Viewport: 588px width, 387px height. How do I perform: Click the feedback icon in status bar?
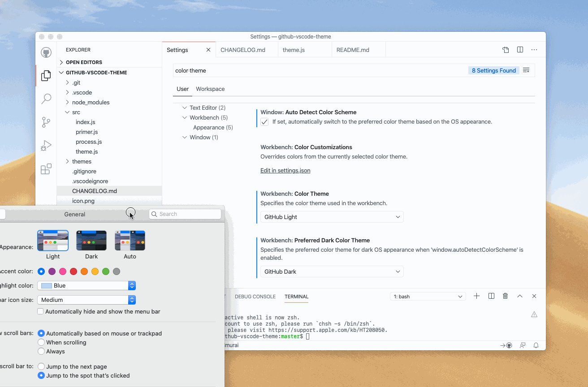pyautogui.click(x=523, y=345)
